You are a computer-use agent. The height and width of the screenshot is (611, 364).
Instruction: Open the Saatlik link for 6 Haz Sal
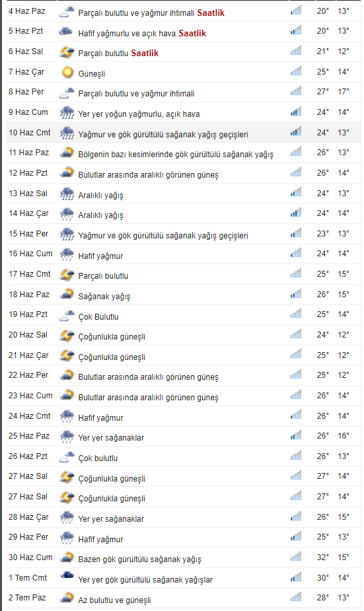(x=145, y=53)
